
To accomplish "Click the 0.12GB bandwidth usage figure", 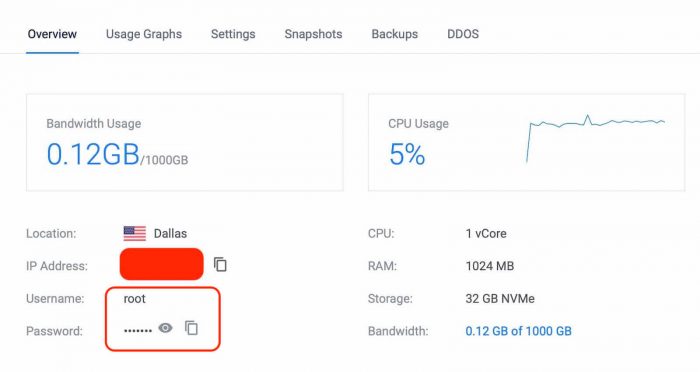I will [x=93, y=154].
